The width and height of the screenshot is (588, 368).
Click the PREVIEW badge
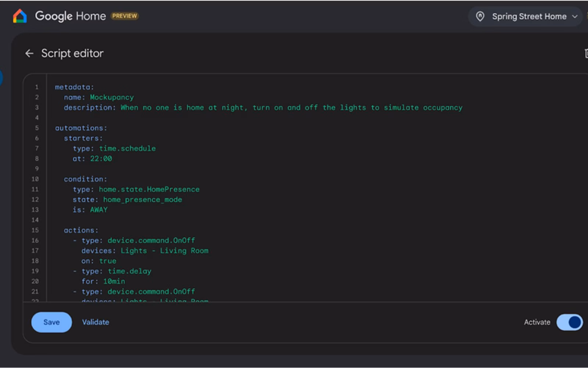[x=125, y=16]
